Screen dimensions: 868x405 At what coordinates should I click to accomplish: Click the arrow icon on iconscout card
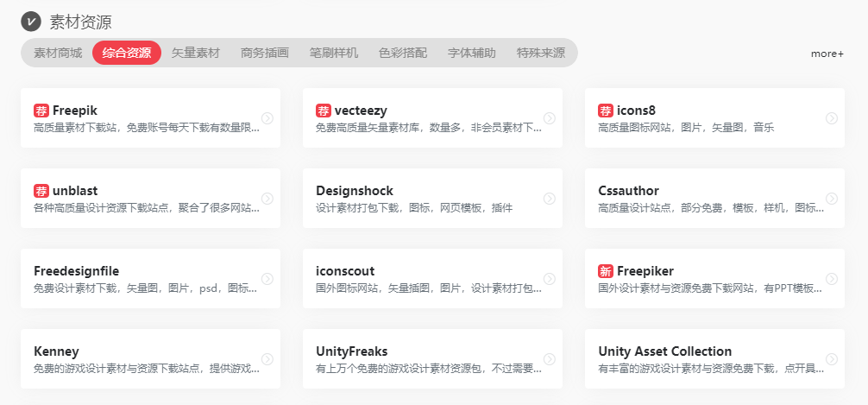coord(549,279)
